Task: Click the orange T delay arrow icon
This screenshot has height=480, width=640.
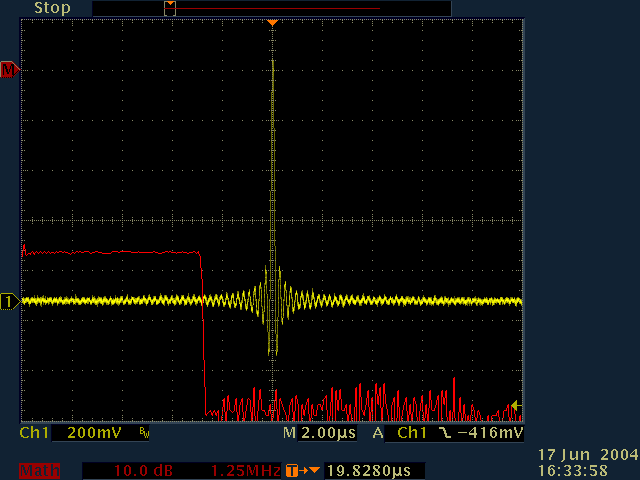Action: pos(303,470)
